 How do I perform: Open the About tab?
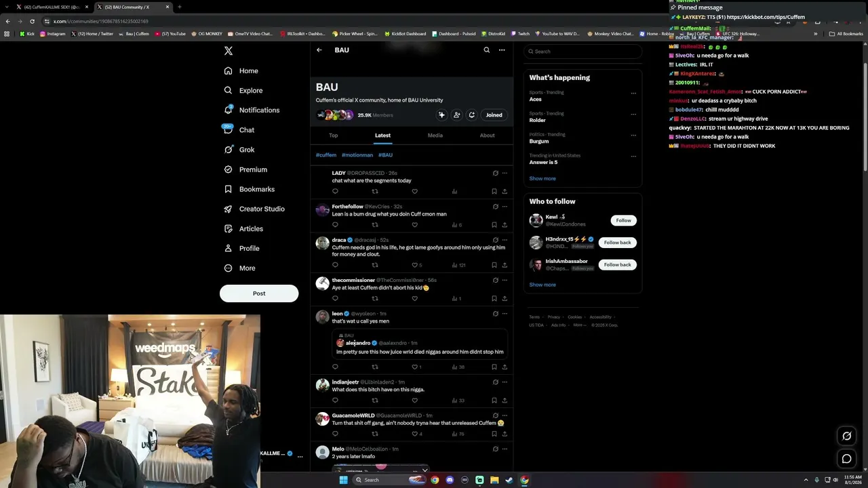click(x=487, y=136)
